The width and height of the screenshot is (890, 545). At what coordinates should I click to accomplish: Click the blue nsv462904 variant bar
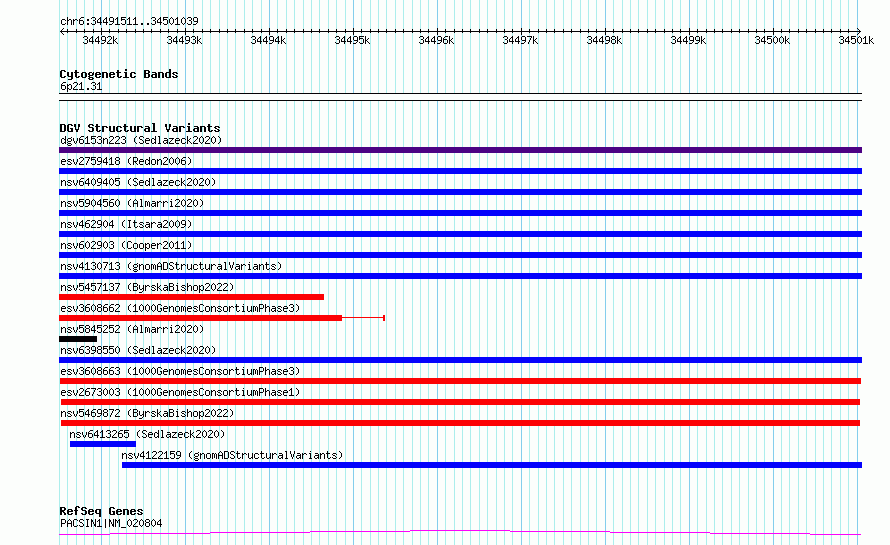pos(460,234)
